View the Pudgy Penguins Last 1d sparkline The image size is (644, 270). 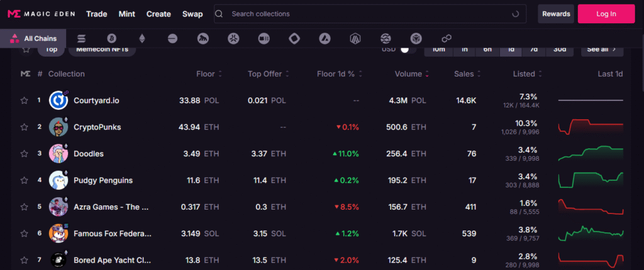pos(591,181)
